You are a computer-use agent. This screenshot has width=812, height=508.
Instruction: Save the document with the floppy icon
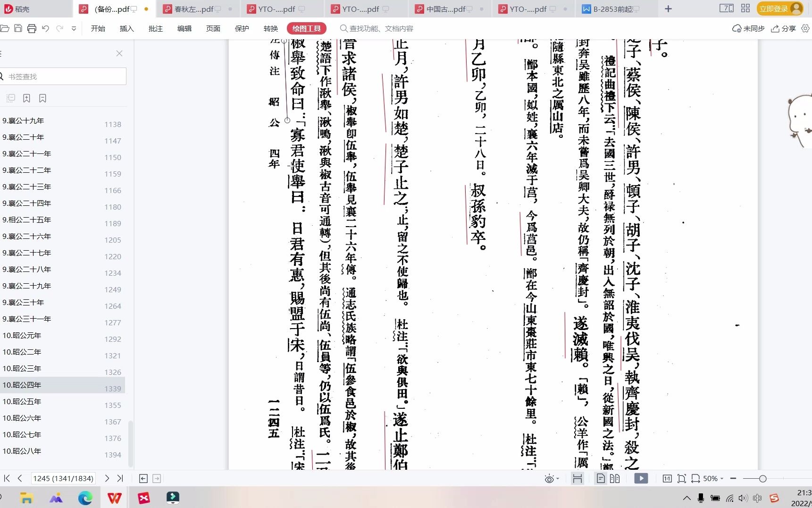pos(18,29)
